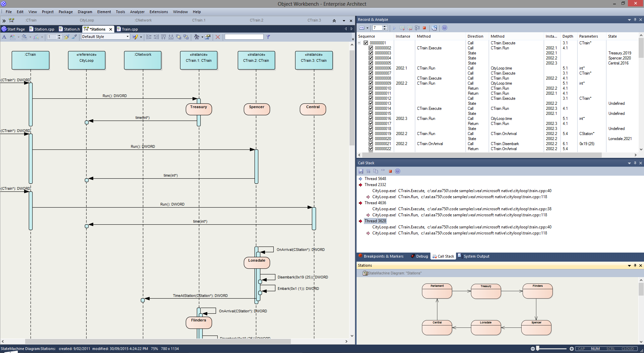
Task: Toggle checkbox for sequence 00000006
Action: coord(371,68)
